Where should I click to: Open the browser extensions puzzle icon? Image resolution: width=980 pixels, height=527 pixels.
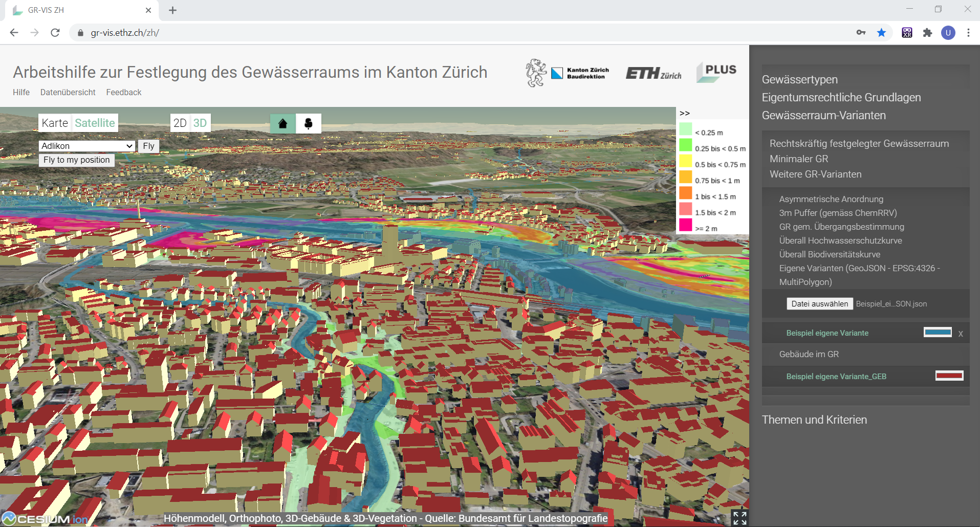[927, 33]
